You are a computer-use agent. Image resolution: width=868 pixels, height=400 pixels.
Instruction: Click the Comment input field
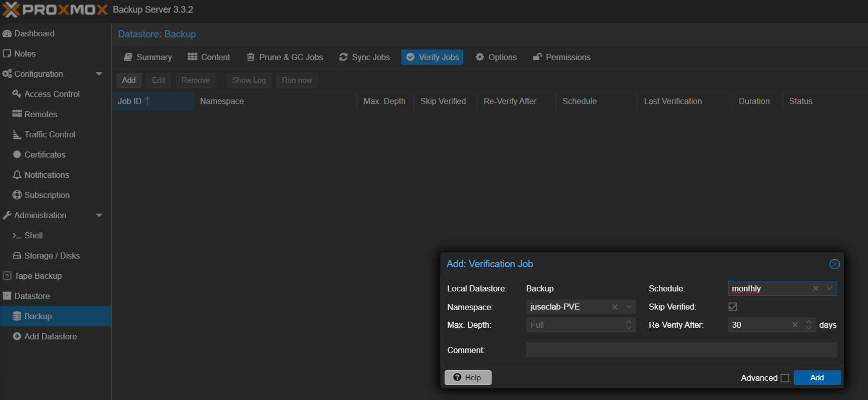click(682, 350)
